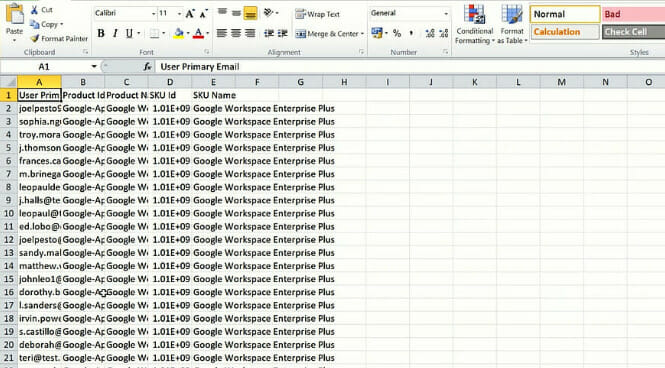Image resolution: width=665 pixels, height=368 pixels.
Task: Set Middle Align for cell text
Action: click(x=236, y=13)
